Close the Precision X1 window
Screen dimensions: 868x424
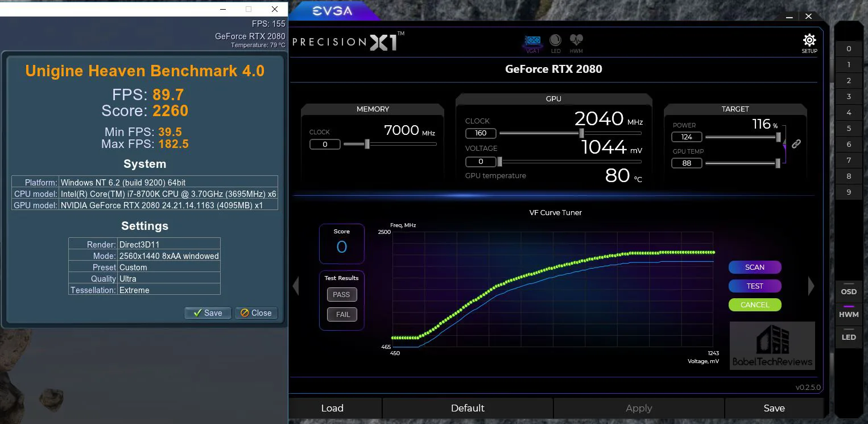[808, 17]
